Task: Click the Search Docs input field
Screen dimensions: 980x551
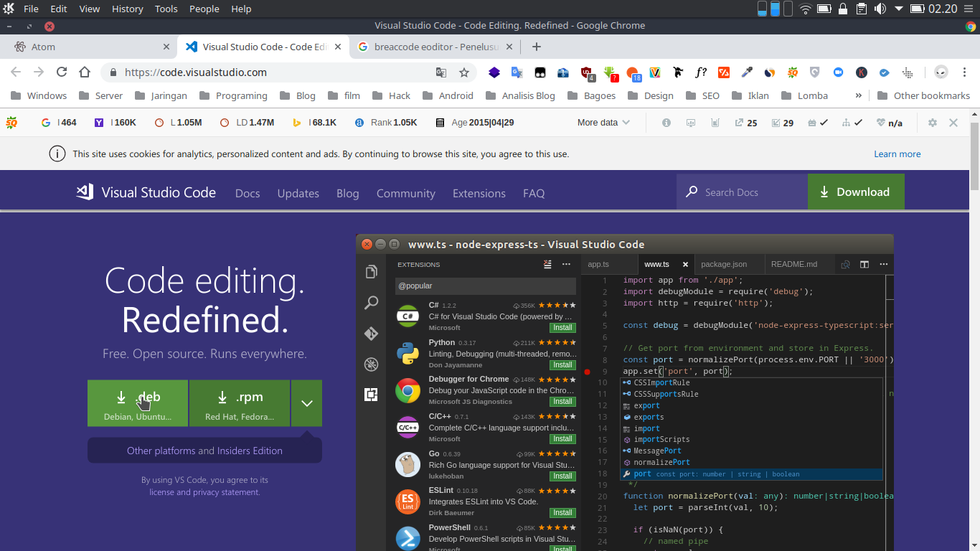Action: point(746,192)
